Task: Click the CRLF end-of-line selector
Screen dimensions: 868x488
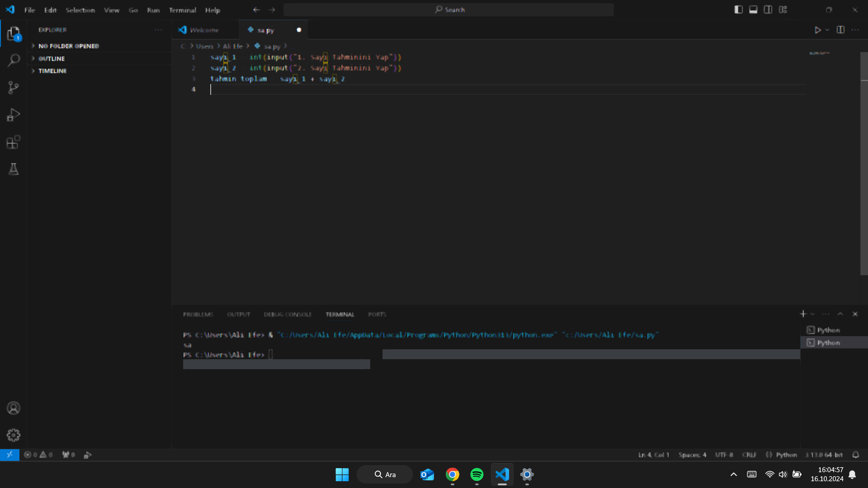Action: point(749,455)
